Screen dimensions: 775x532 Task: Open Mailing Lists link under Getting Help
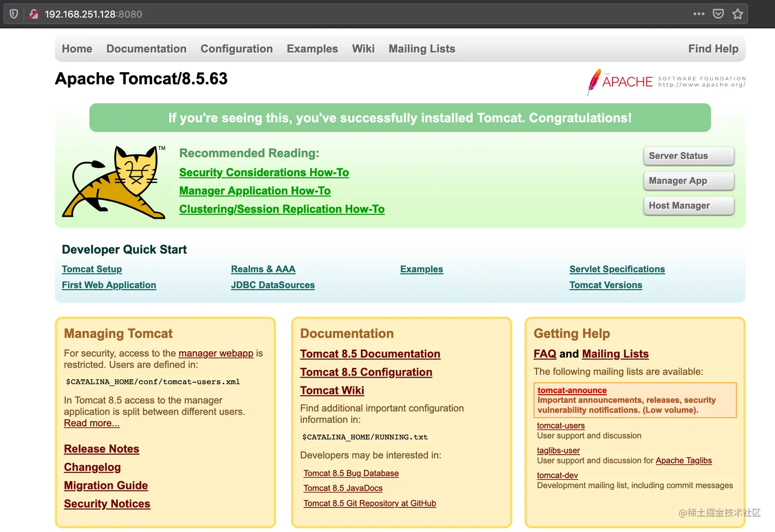616,354
